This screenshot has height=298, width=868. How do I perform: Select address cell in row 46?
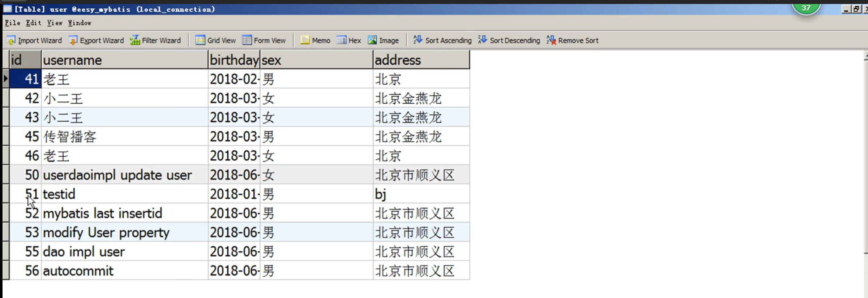[x=422, y=156]
